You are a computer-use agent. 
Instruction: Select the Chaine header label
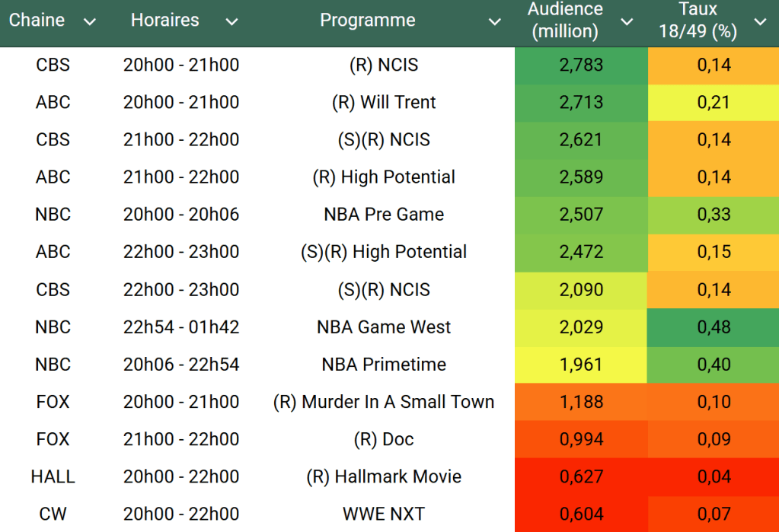37,21
